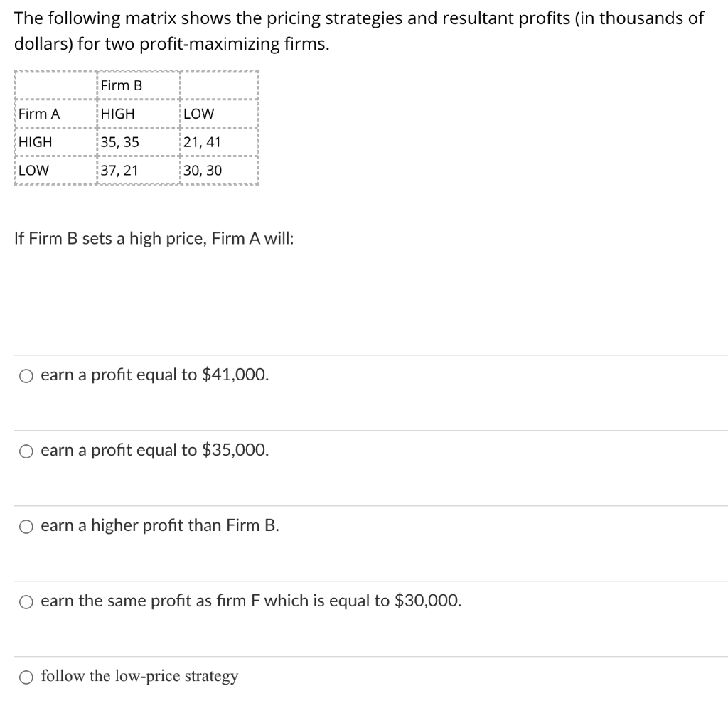Select the radio button for "earn a profit equal to $41,000"
Screen dimensions: 728x703
pyautogui.click(x=26, y=375)
